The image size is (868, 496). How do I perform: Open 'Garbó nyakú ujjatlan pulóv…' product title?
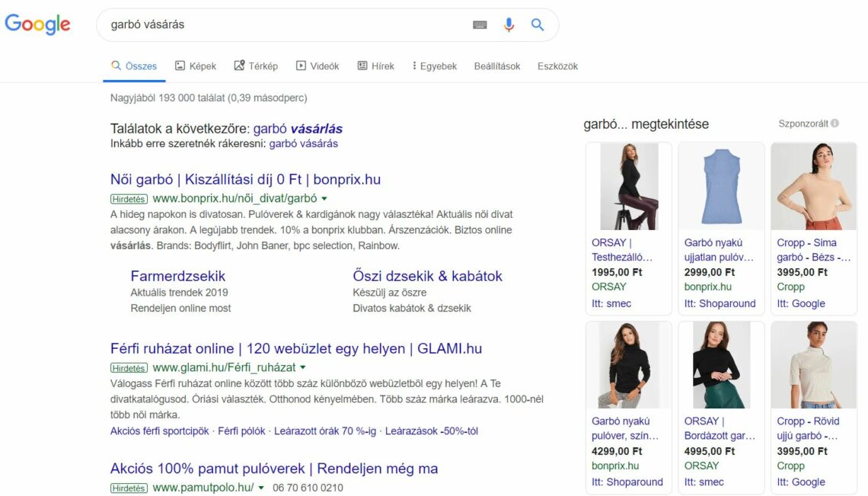719,250
